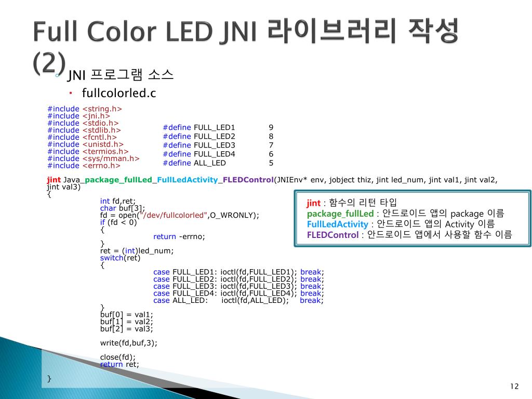Screen dimensions: 532x399
Task: Click the line '#include <sys/mman.h>'
Action: click(x=94, y=159)
